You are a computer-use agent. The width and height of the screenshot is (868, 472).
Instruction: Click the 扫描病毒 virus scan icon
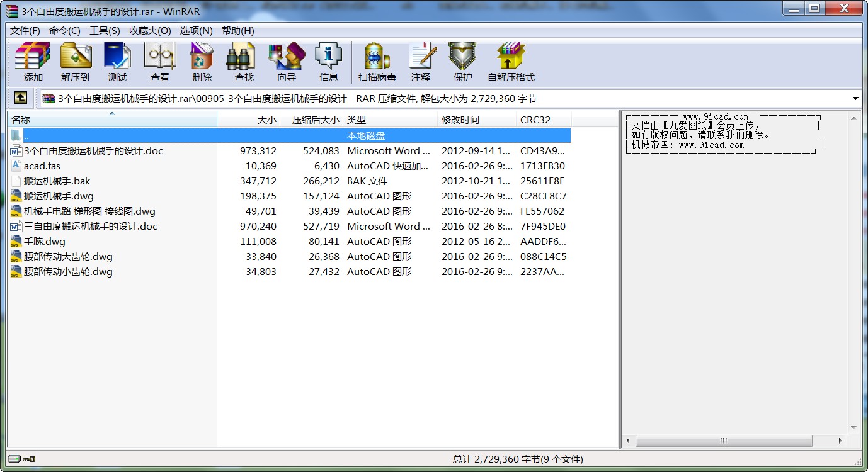pyautogui.click(x=377, y=62)
